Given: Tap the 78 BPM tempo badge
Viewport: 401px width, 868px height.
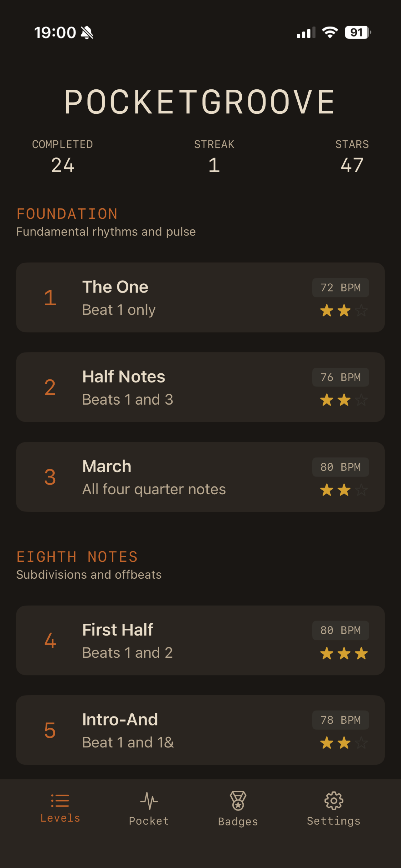Looking at the screenshot, I should pyautogui.click(x=340, y=720).
